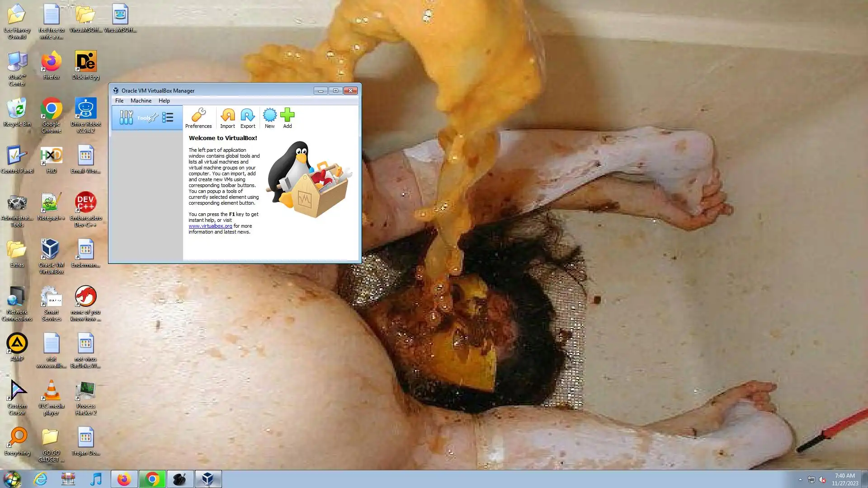Open the Help menu

[164, 101]
